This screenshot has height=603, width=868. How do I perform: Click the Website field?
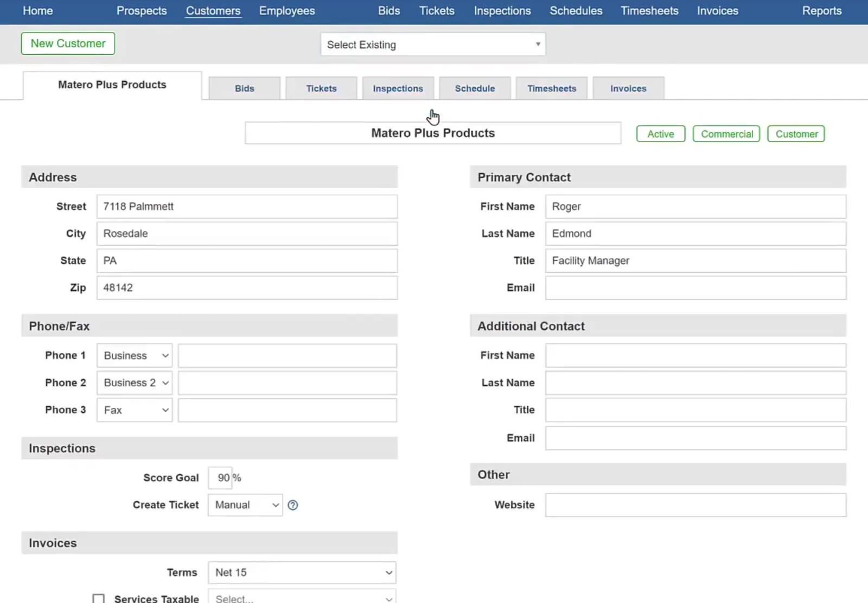tap(695, 505)
